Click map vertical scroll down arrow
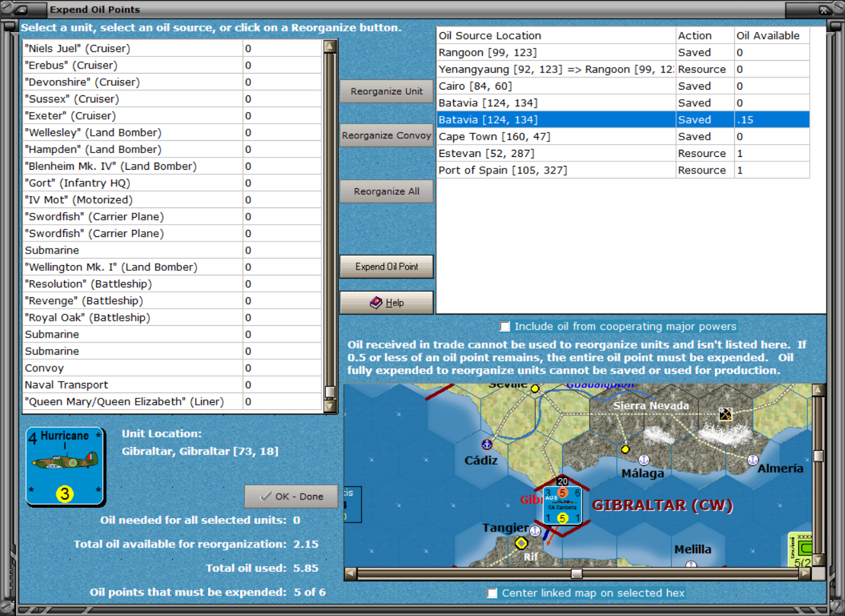The width and height of the screenshot is (845, 616). pos(818,560)
